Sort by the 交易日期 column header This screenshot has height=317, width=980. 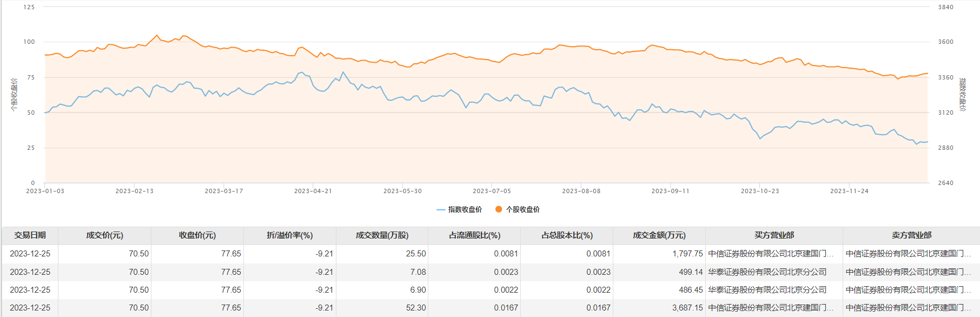point(30,235)
